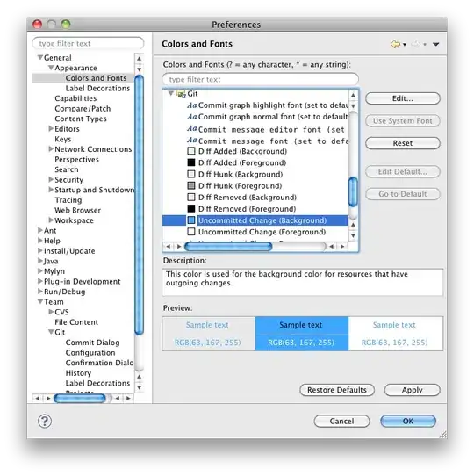Screen dimensions: 474x476
Task: Select Diff Removed (Background) swatch
Action: point(191,197)
